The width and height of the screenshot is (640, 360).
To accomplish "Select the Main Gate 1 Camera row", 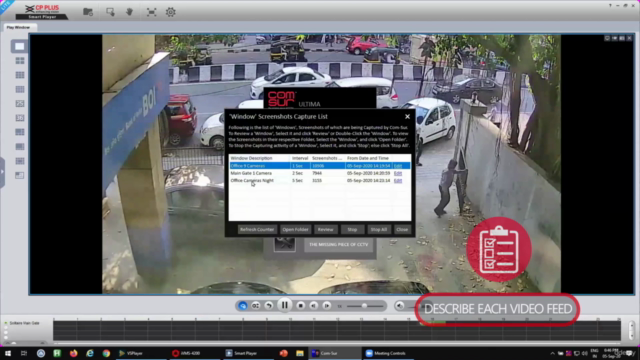I will (x=320, y=173).
